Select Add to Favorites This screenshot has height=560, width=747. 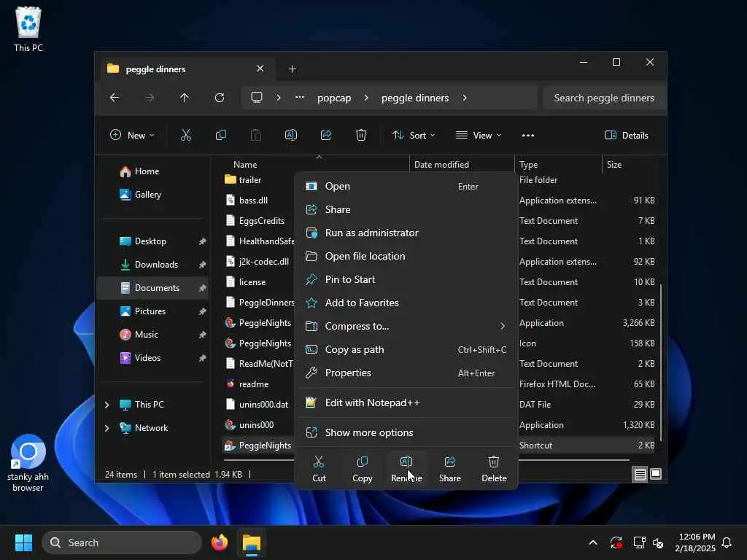coord(406,303)
